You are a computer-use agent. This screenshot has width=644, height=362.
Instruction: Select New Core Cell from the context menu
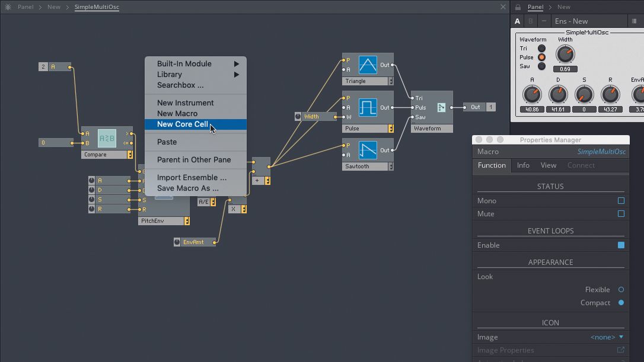pos(184,124)
